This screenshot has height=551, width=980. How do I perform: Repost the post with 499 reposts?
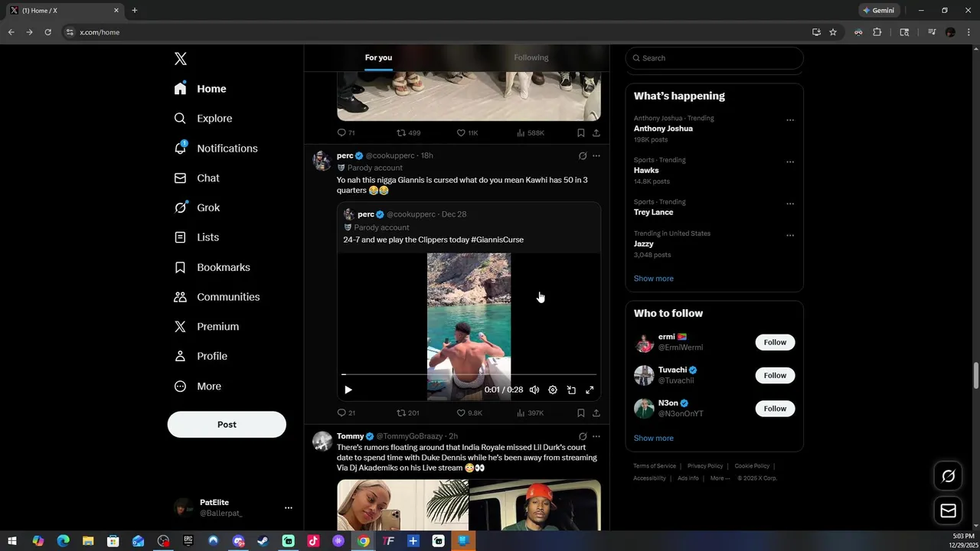point(408,133)
